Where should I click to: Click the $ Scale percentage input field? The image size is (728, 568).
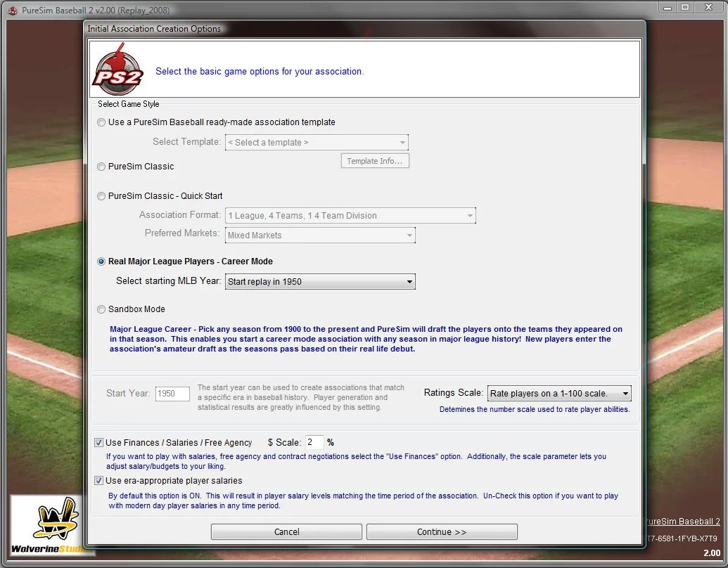pos(314,443)
